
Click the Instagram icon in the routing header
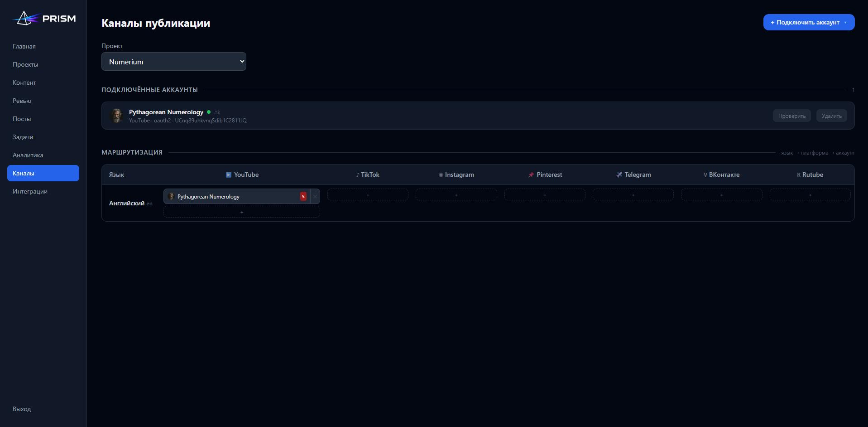point(441,175)
